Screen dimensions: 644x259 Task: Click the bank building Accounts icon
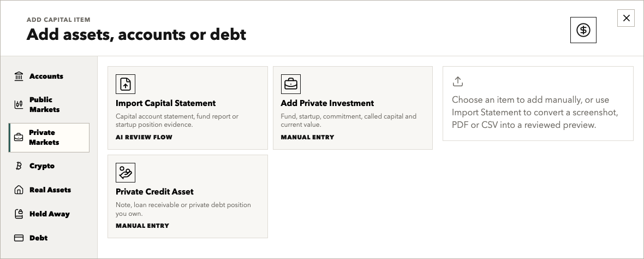click(19, 76)
